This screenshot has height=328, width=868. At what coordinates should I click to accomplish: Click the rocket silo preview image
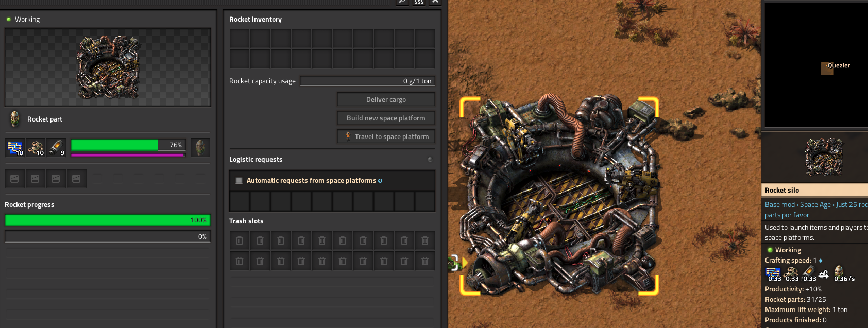pyautogui.click(x=108, y=67)
